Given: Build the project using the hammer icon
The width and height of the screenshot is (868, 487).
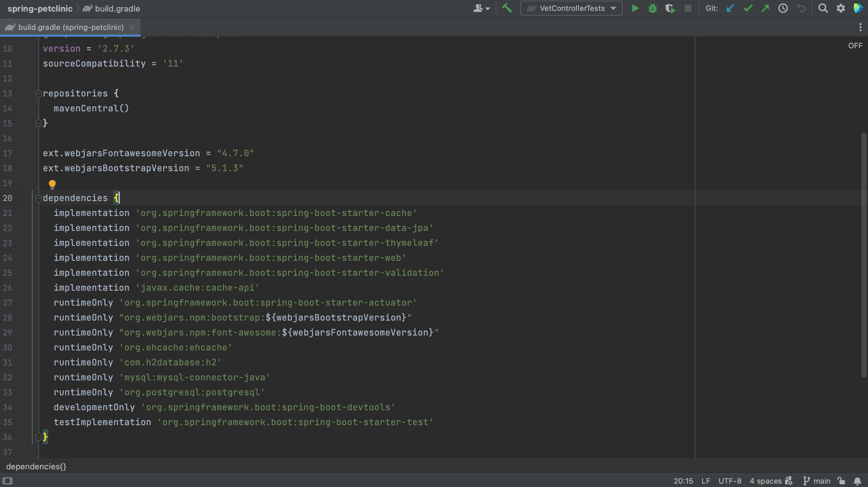Looking at the screenshot, I should pos(507,8).
